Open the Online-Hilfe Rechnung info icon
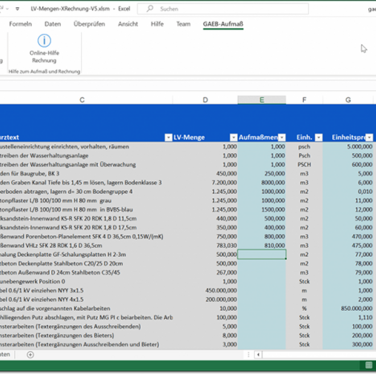This screenshot has height=376, width=376. point(44,41)
